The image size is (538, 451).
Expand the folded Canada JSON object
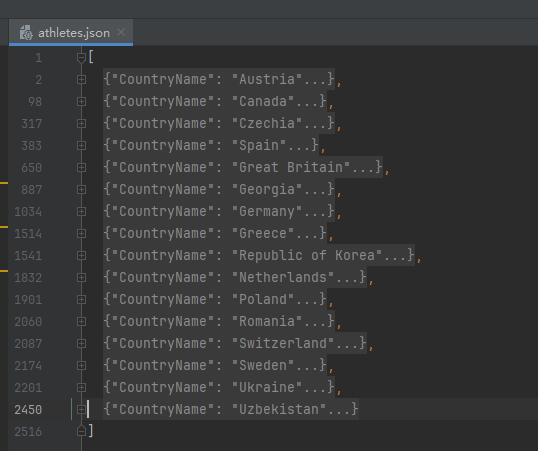tap(81, 102)
